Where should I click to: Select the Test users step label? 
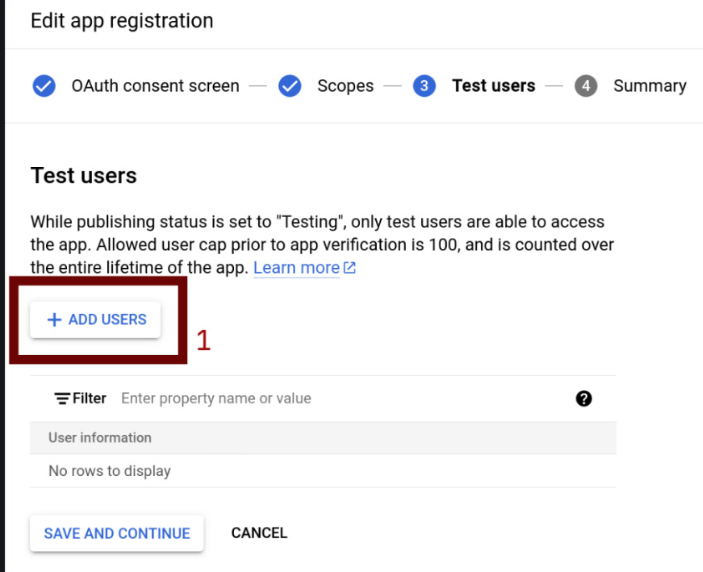494,86
